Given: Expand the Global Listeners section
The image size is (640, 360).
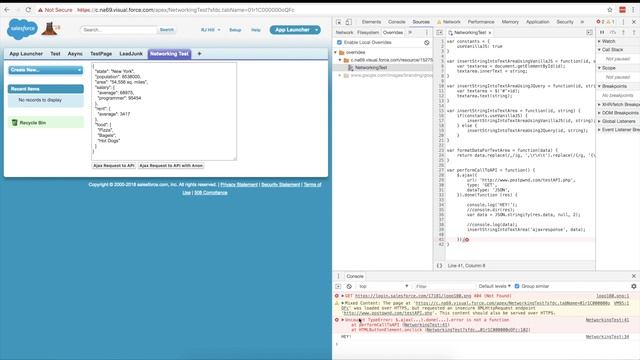Looking at the screenshot, I should (599, 121).
